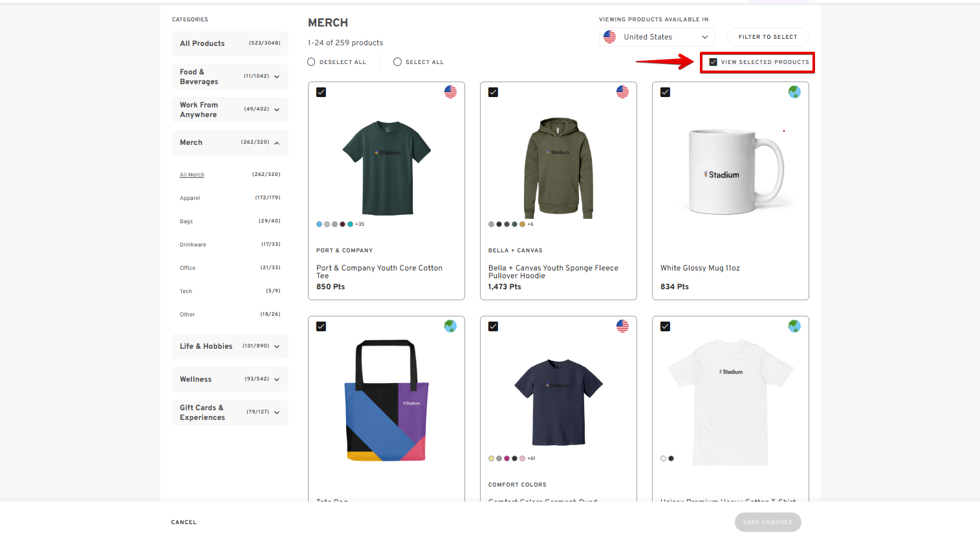Select All Products category

[202, 43]
